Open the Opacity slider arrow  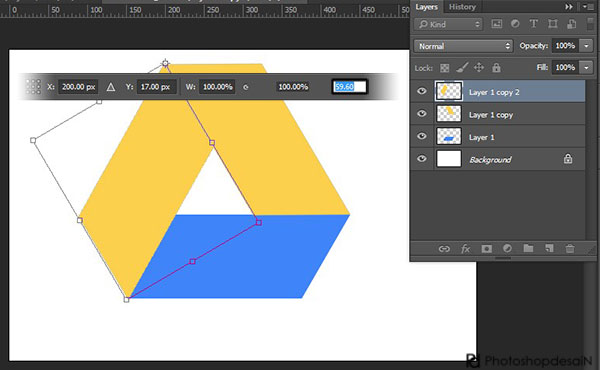pyautogui.click(x=586, y=46)
